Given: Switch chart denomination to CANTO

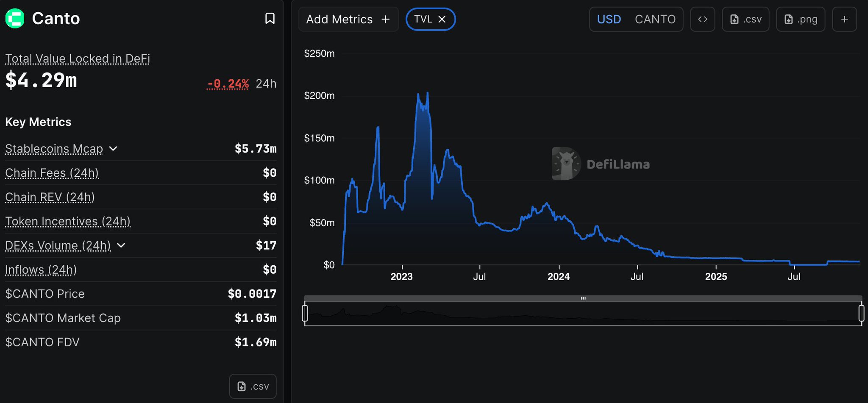Looking at the screenshot, I should 655,19.
